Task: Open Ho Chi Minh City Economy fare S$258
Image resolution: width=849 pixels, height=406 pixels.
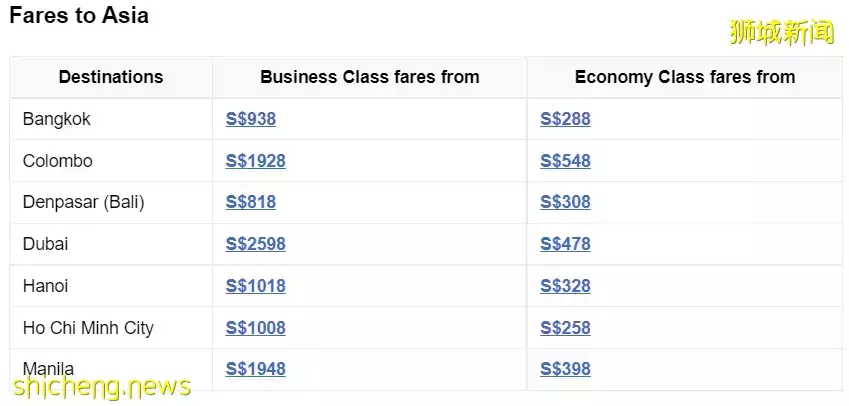Action: [x=565, y=328]
